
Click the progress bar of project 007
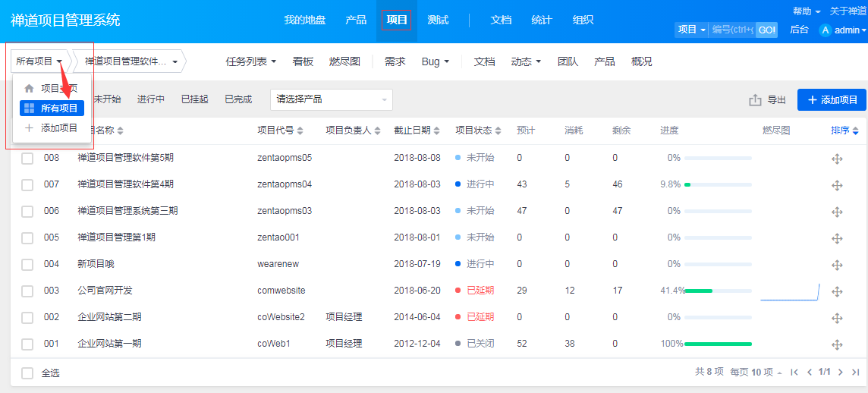click(717, 184)
